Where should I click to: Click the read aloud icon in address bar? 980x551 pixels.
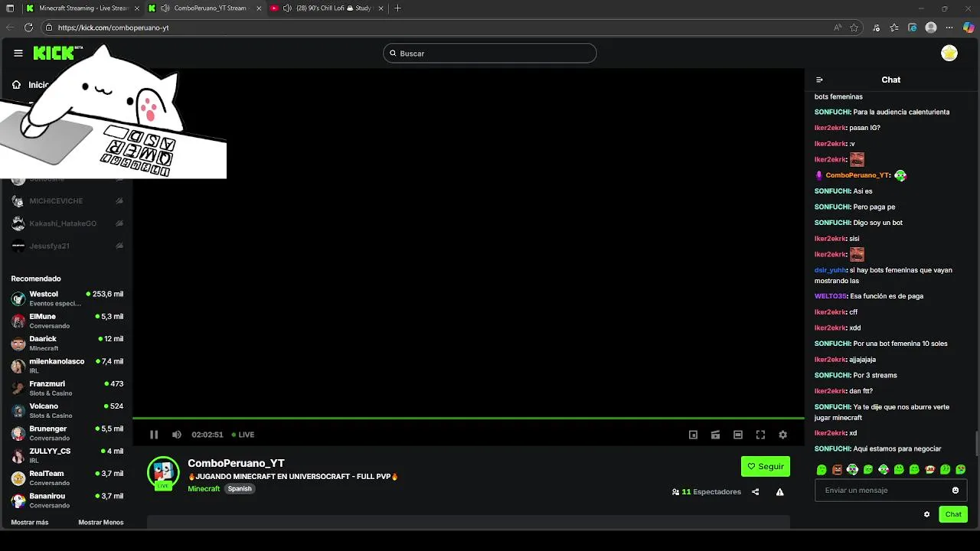pos(838,28)
